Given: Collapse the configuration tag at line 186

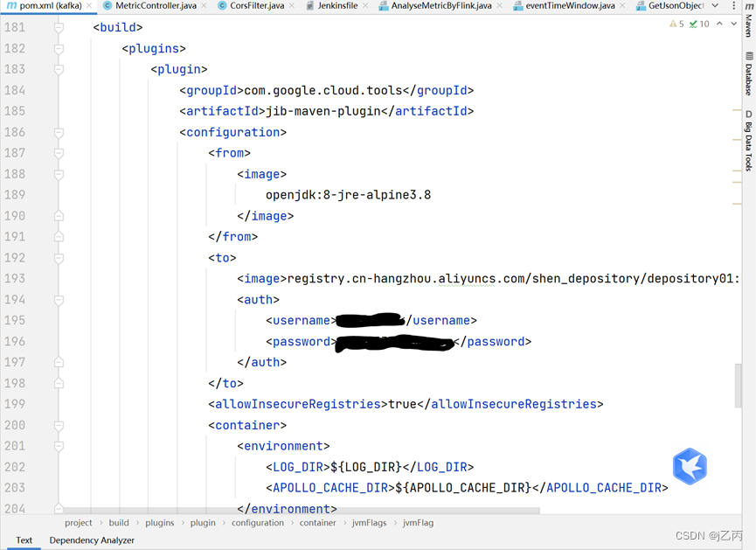Looking at the screenshot, I should (59, 132).
